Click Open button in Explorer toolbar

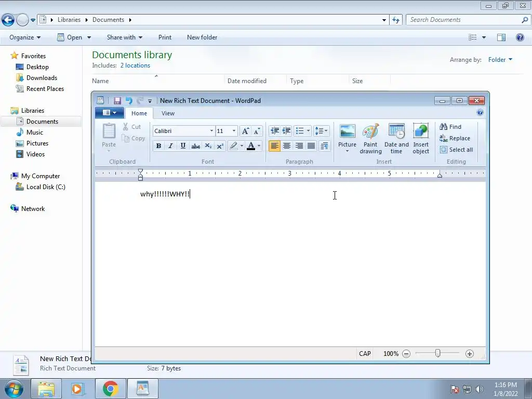point(70,37)
